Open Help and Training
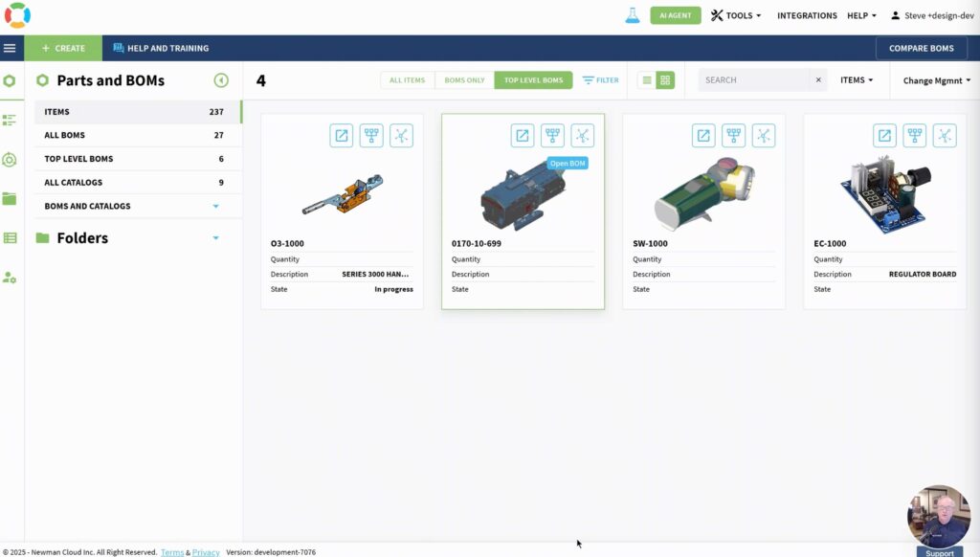 [x=161, y=48]
